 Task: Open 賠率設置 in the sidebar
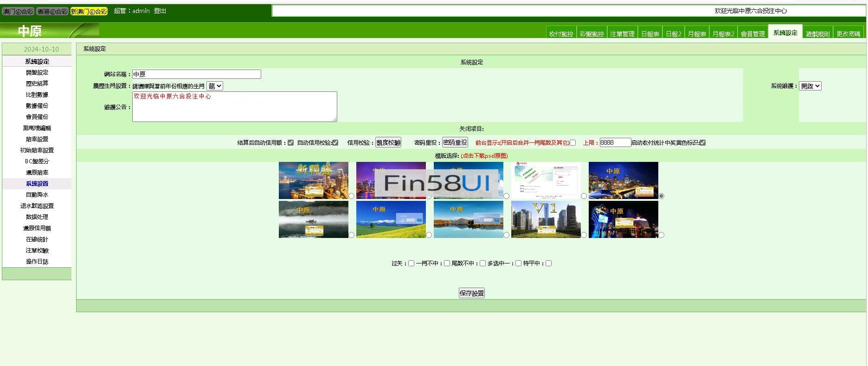coord(37,139)
